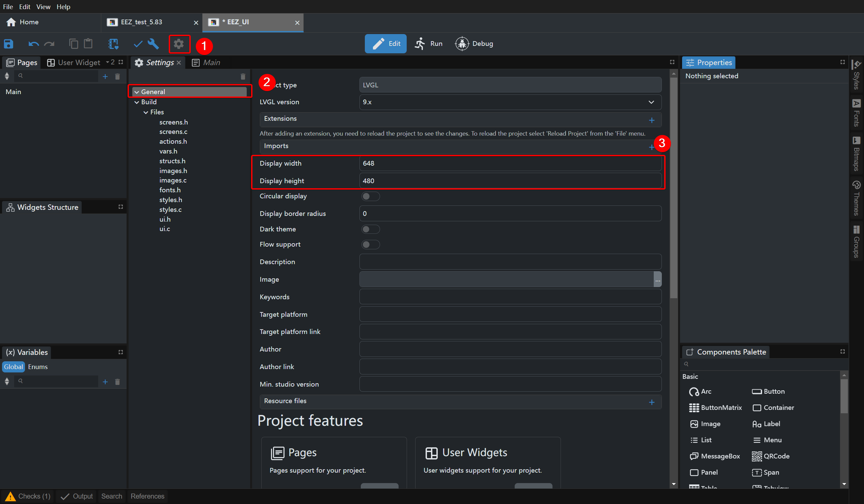The height and width of the screenshot is (504, 864).
Task: Open the Bitmaps side panel
Action: click(857, 153)
